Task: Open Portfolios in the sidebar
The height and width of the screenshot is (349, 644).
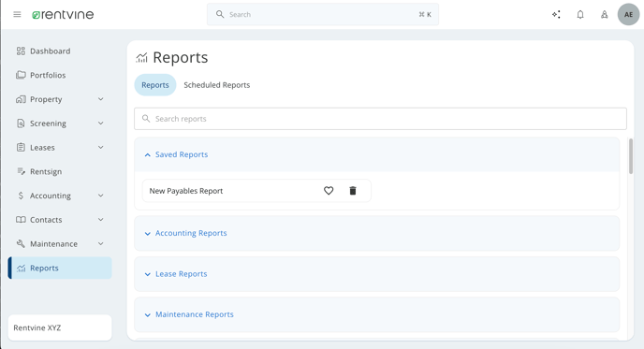Action: [60, 75]
